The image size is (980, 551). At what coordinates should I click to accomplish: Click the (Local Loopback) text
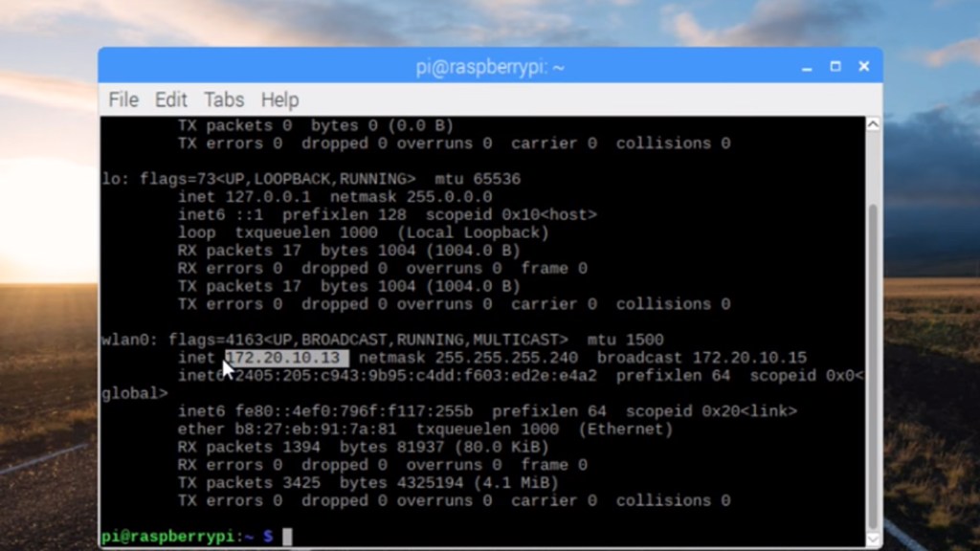pos(473,232)
